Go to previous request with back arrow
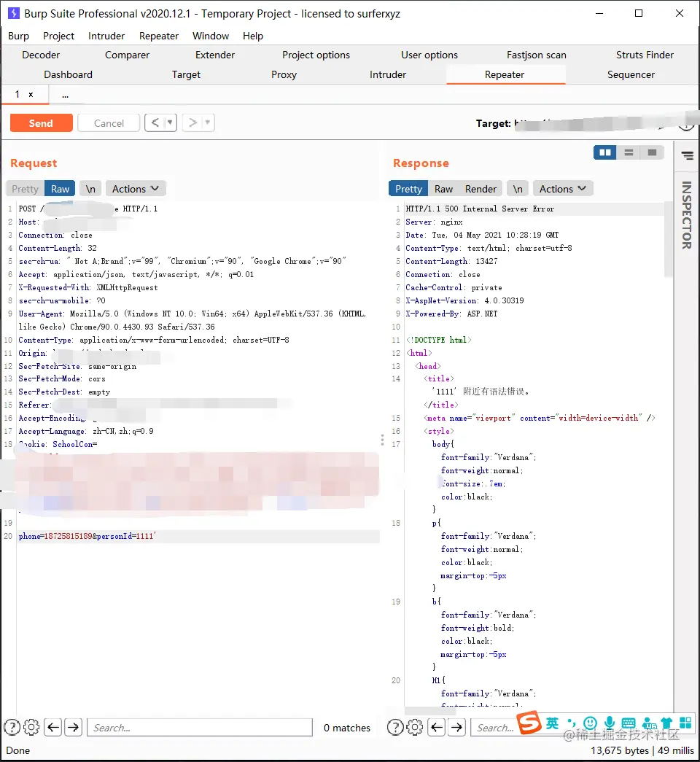 (155, 123)
